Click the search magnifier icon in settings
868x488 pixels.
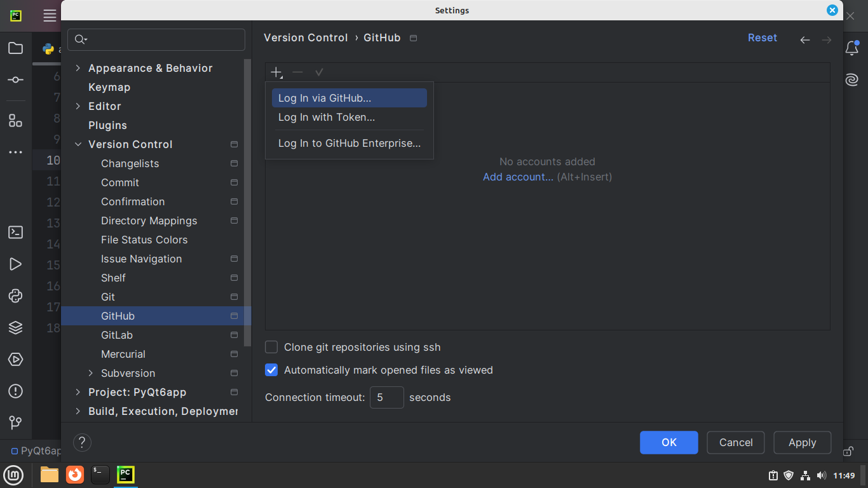[81, 39]
